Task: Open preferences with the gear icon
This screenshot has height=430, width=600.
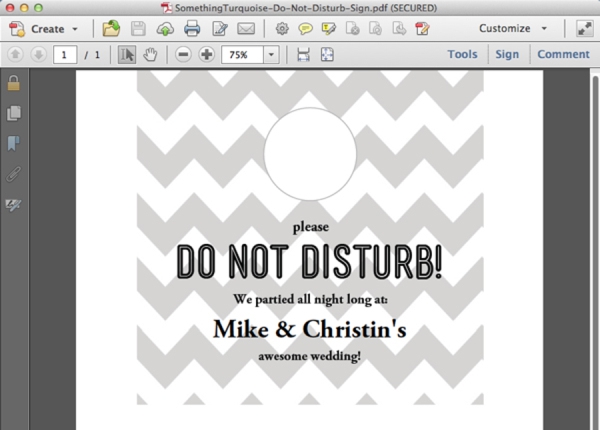Action: [282, 29]
